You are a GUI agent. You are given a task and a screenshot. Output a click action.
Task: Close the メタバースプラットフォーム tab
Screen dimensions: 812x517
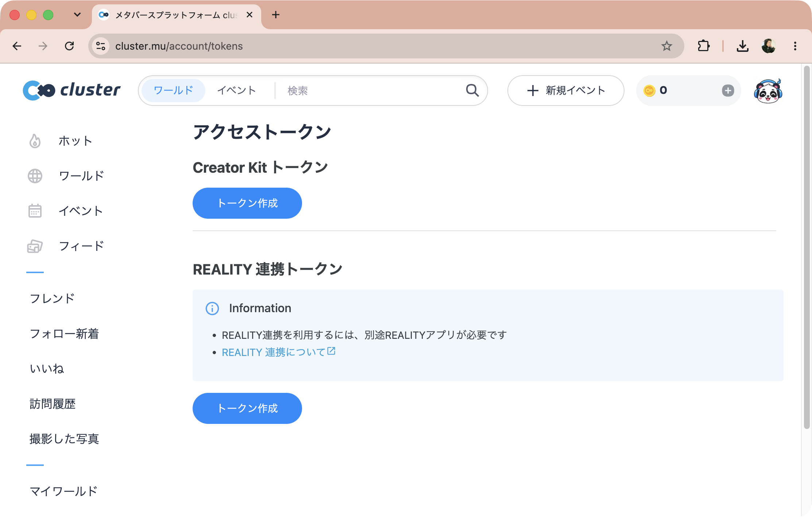[250, 15]
